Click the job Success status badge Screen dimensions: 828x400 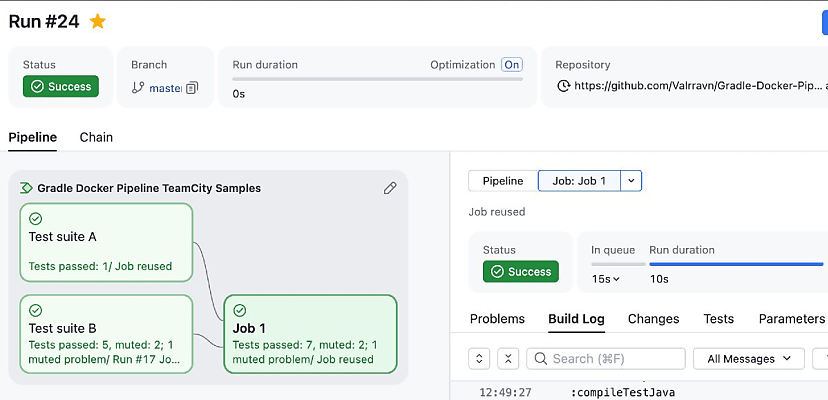[x=521, y=272]
